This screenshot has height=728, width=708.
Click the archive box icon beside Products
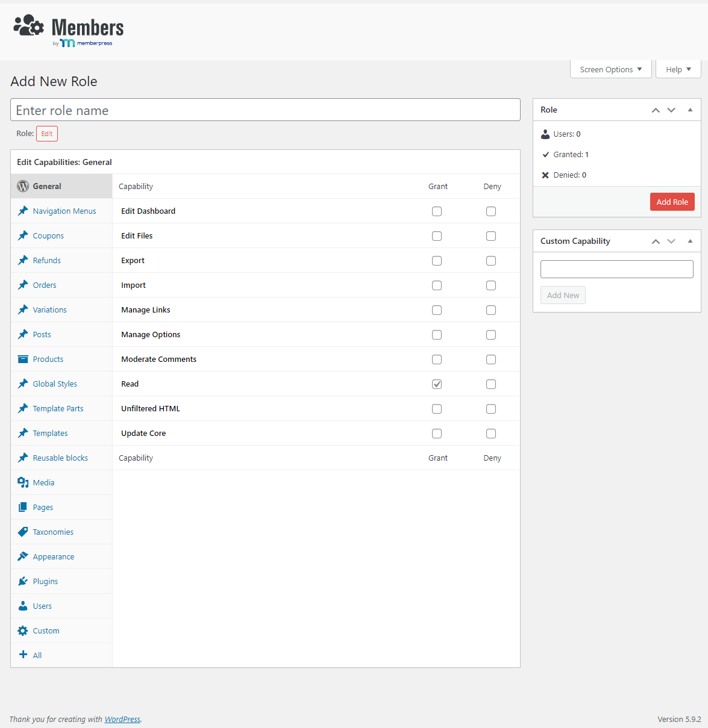point(23,359)
